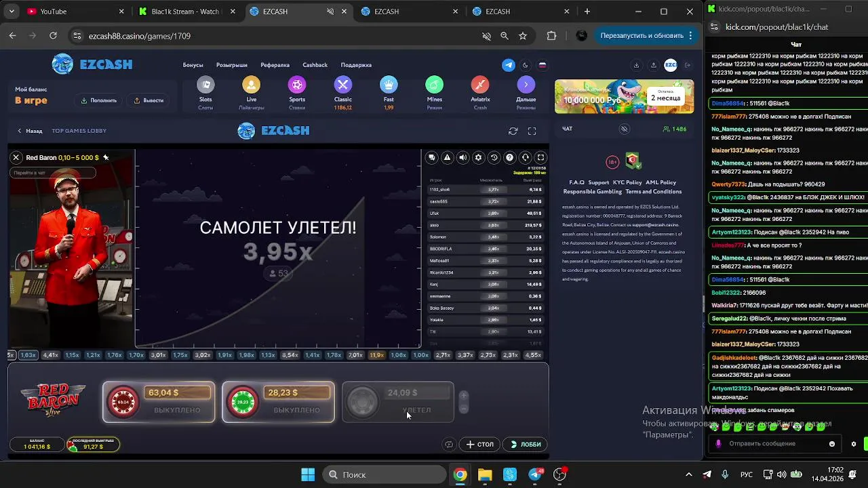Open the in-game warning triangle icon
Screen dimensions: 868x488
point(447,157)
